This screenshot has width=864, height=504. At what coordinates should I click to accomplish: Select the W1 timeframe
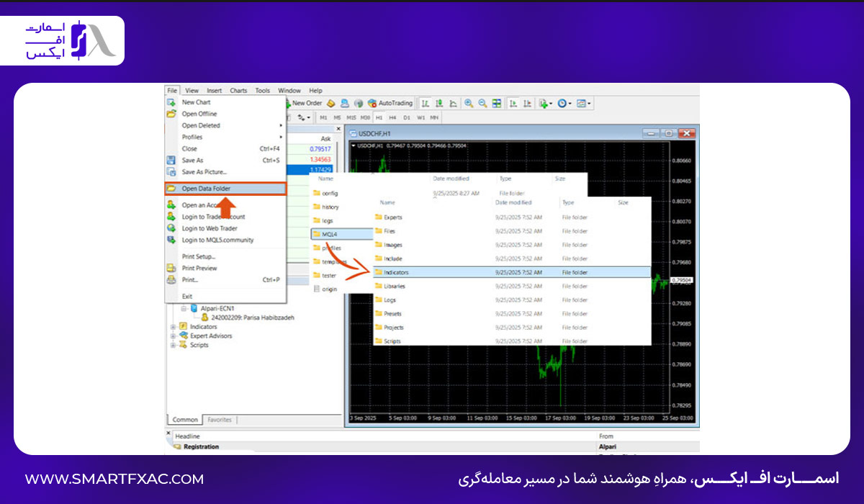420,118
